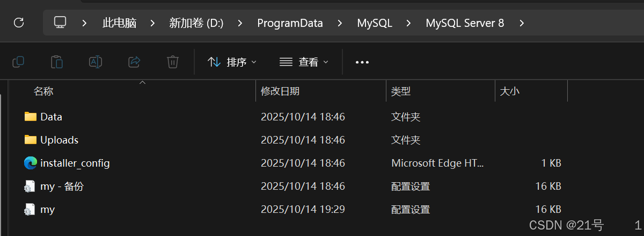Sort by the 类型 column header

pos(401,91)
